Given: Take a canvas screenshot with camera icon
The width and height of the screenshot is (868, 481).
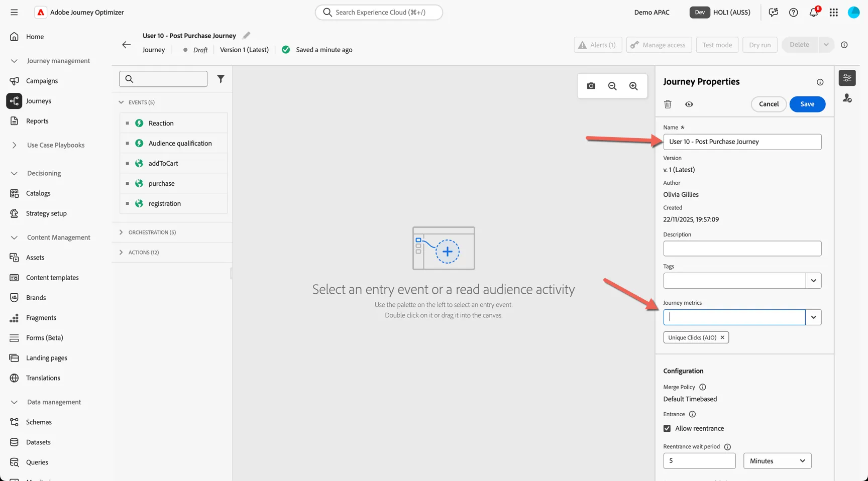Looking at the screenshot, I should click(x=591, y=86).
